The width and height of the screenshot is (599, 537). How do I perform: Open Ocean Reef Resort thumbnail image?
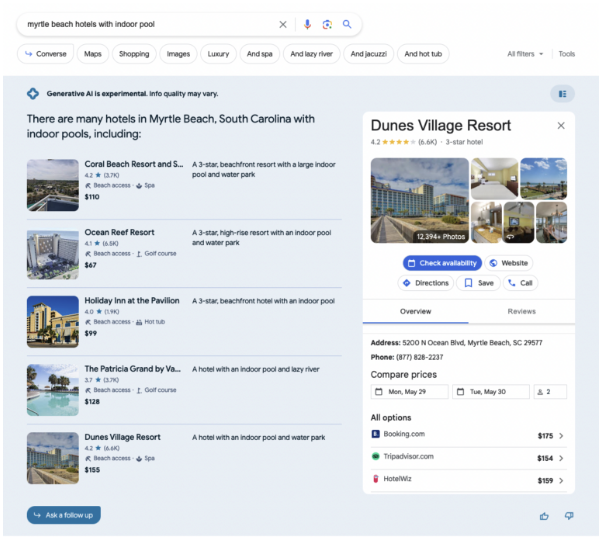coord(53,254)
